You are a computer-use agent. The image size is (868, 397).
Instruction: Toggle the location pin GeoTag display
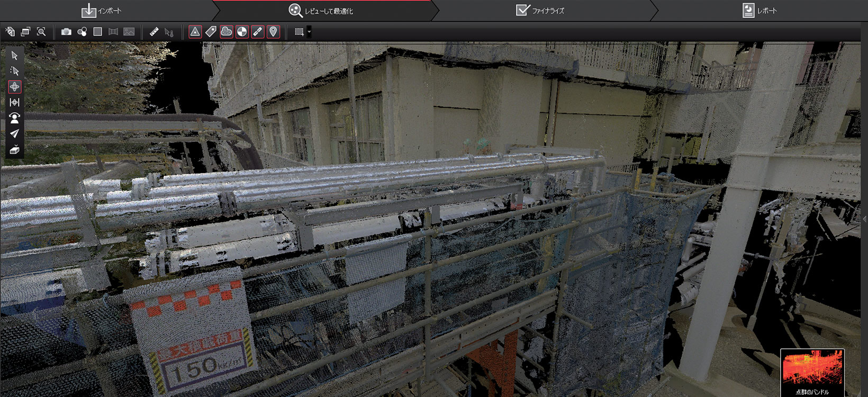tap(273, 32)
